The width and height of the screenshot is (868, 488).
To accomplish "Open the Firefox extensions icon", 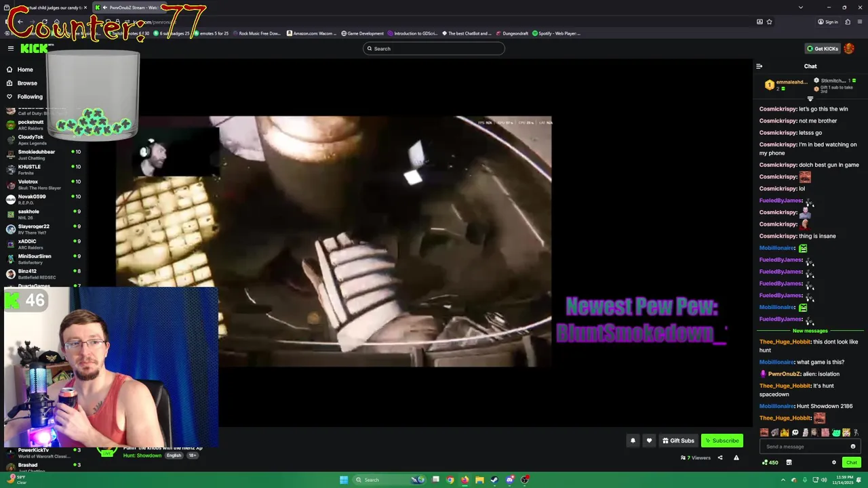I will 848,22.
